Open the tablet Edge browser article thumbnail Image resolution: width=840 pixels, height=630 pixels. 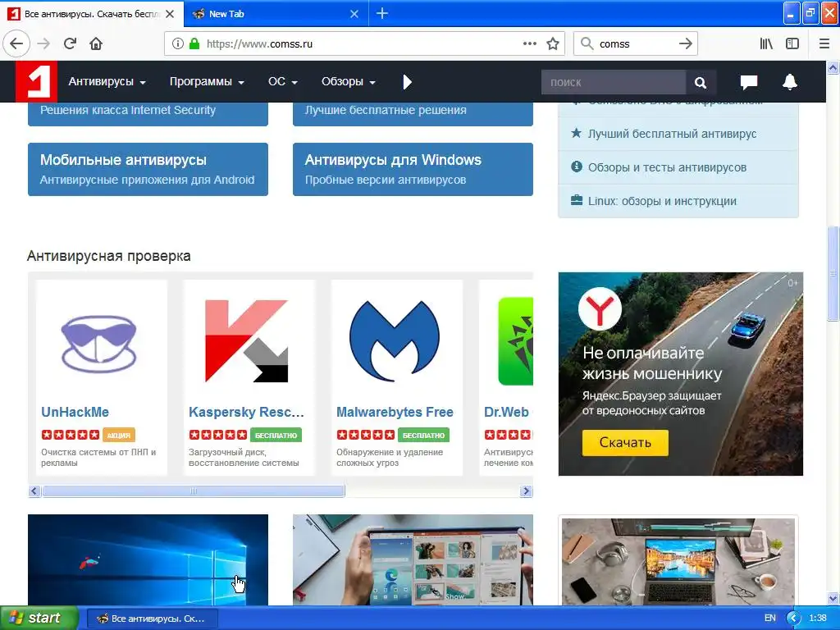click(x=413, y=559)
